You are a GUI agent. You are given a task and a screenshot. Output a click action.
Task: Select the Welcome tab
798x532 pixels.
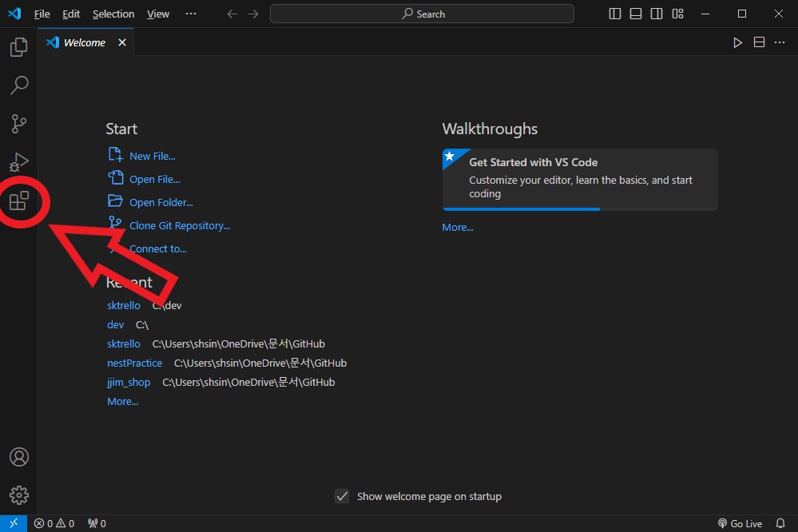click(x=86, y=42)
